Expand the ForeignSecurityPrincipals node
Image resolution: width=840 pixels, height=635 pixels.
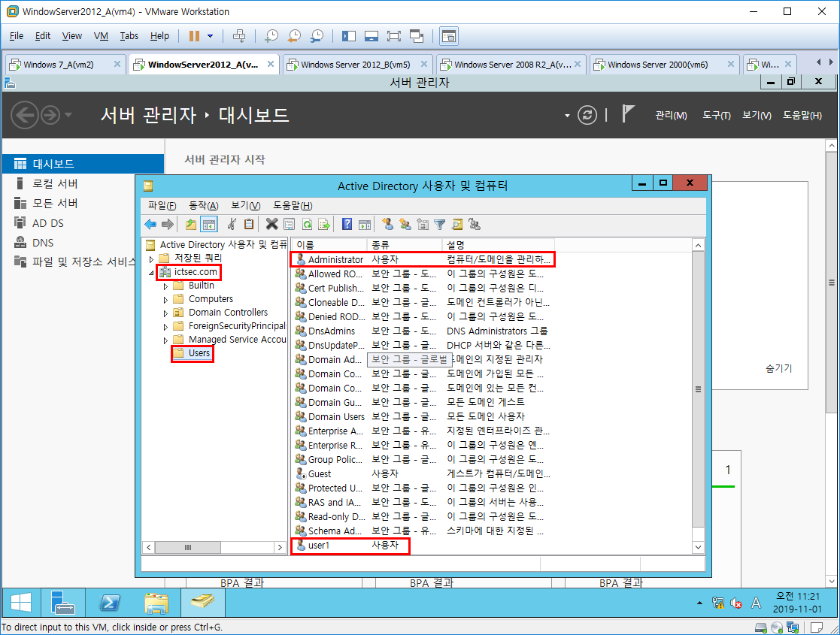pos(165,327)
